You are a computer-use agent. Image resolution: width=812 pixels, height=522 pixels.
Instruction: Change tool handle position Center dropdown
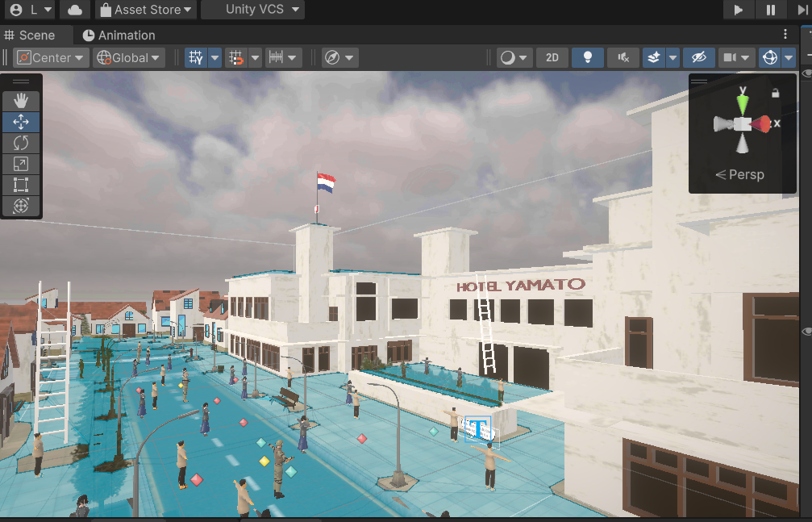point(51,57)
